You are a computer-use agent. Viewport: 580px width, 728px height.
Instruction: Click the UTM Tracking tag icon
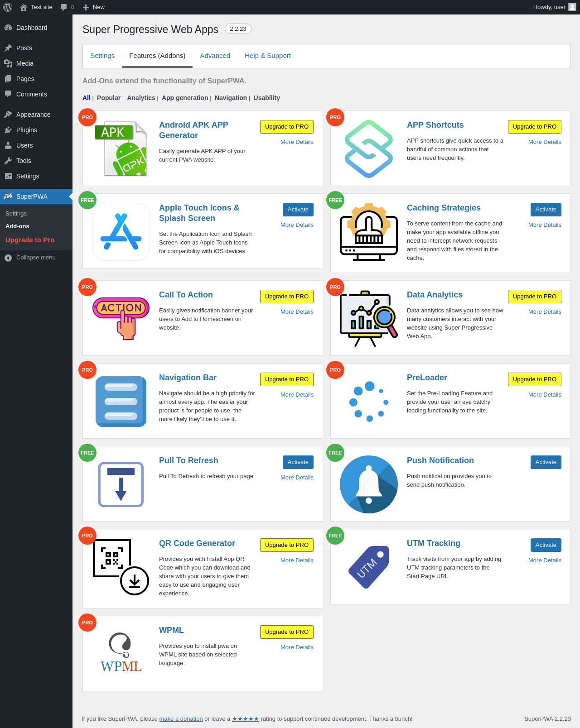coord(369,567)
